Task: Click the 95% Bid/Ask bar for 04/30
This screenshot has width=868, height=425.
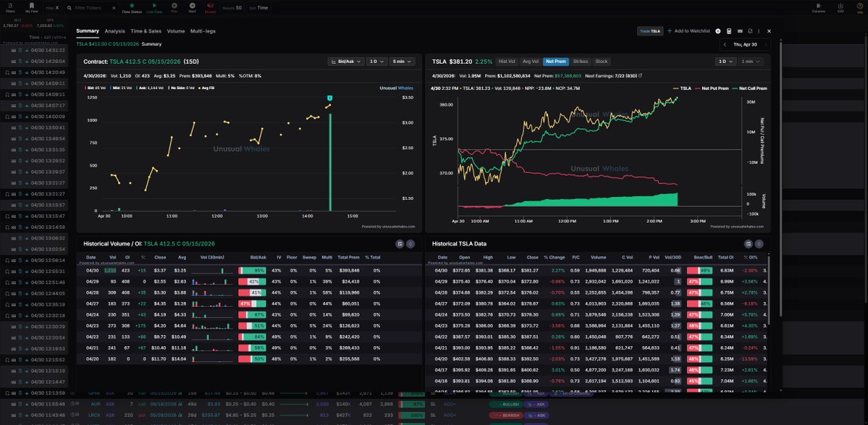Action: (252, 270)
